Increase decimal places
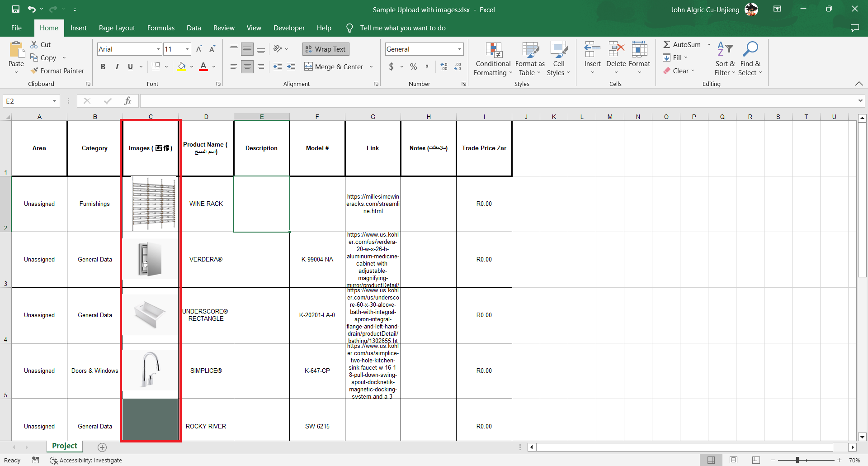The height and width of the screenshot is (466, 868). pyautogui.click(x=444, y=67)
